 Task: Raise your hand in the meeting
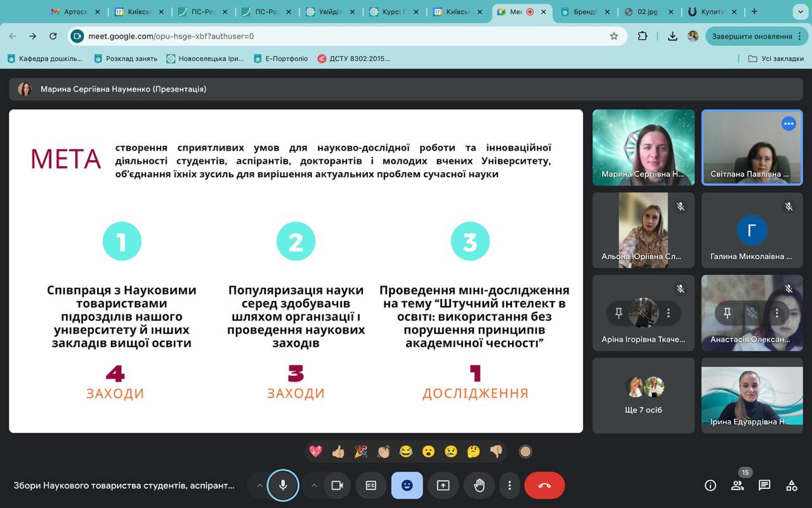tap(479, 485)
